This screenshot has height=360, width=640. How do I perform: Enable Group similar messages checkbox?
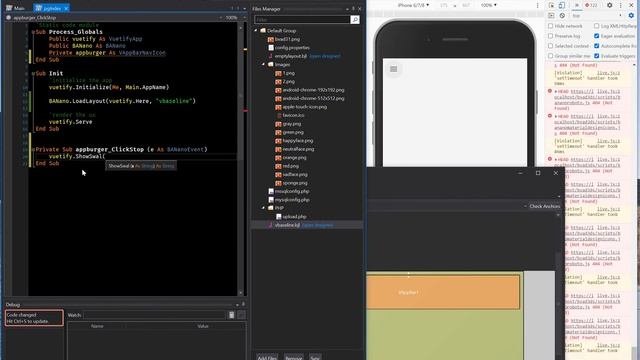coord(551,56)
